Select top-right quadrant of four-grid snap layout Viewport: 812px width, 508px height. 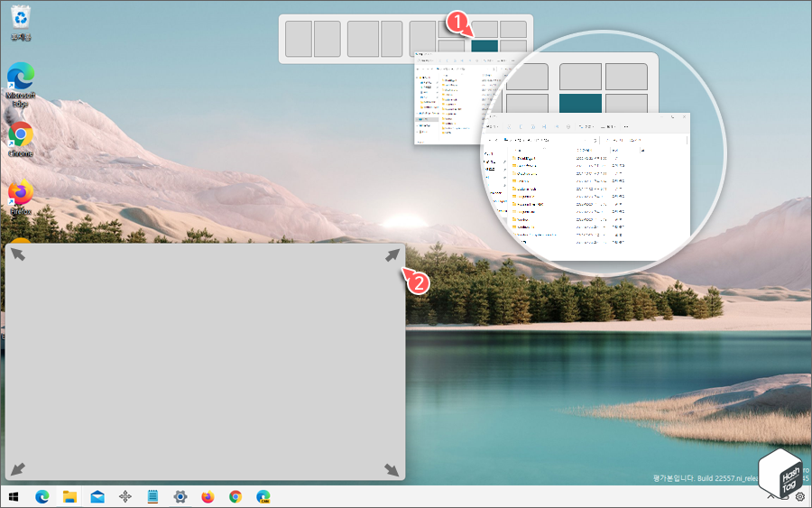click(x=513, y=29)
